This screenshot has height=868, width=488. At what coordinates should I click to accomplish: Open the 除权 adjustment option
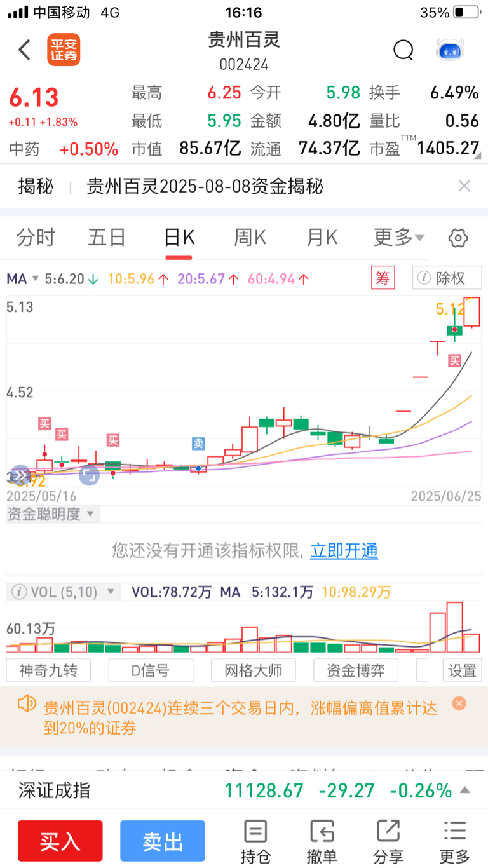pyautogui.click(x=447, y=278)
